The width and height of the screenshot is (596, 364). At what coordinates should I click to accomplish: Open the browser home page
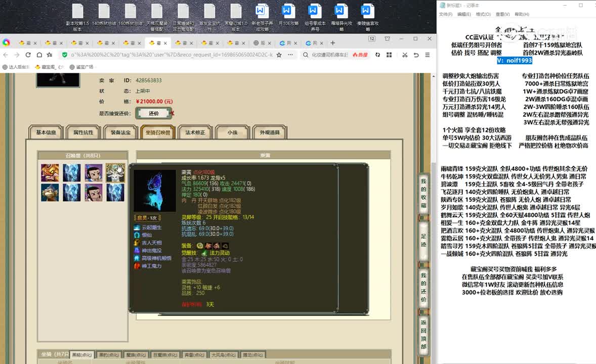pyautogui.click(x=39, y=55)
